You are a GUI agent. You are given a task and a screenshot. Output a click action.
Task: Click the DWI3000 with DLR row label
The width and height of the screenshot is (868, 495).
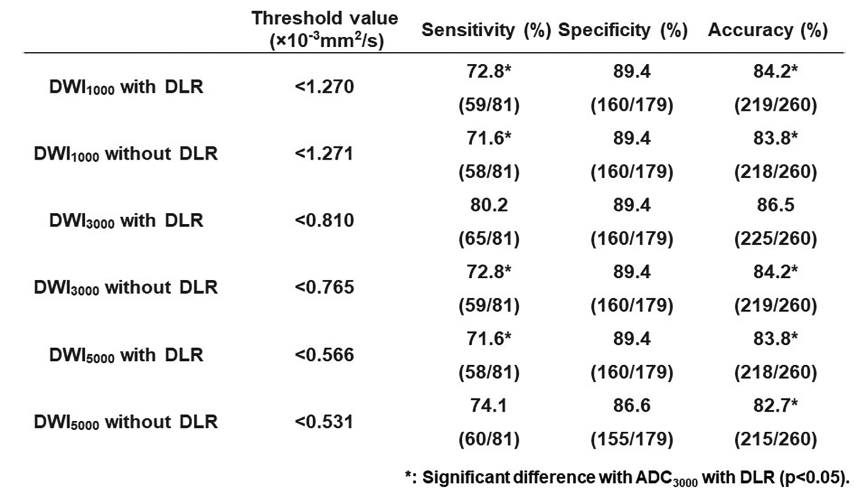click(x=126, y=221)
